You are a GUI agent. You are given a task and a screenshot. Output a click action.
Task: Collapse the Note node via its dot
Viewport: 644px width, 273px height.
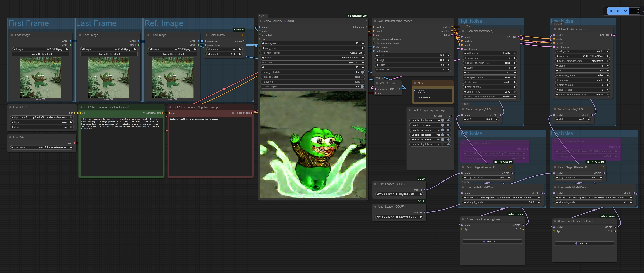click(415, 83)
